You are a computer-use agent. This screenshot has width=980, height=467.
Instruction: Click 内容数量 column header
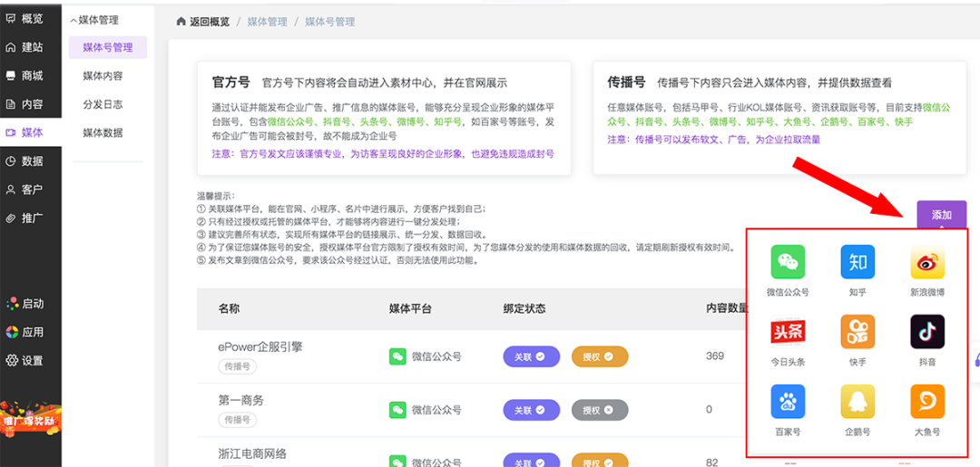(727, 308)
